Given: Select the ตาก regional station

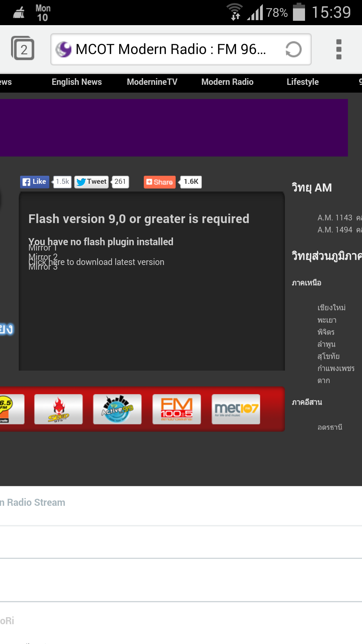Looking at the screenshot, I should pos(324,380).
